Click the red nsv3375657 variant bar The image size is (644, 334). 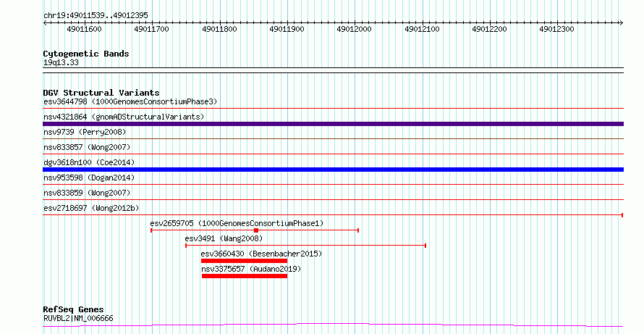tap(245, 276)
